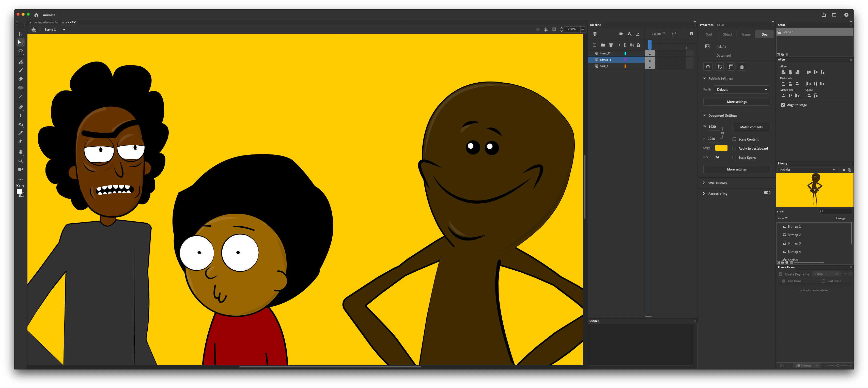Open the belling-the-cat.fla document tab
This screenshot has width=868, height=388.
point(45,23)
